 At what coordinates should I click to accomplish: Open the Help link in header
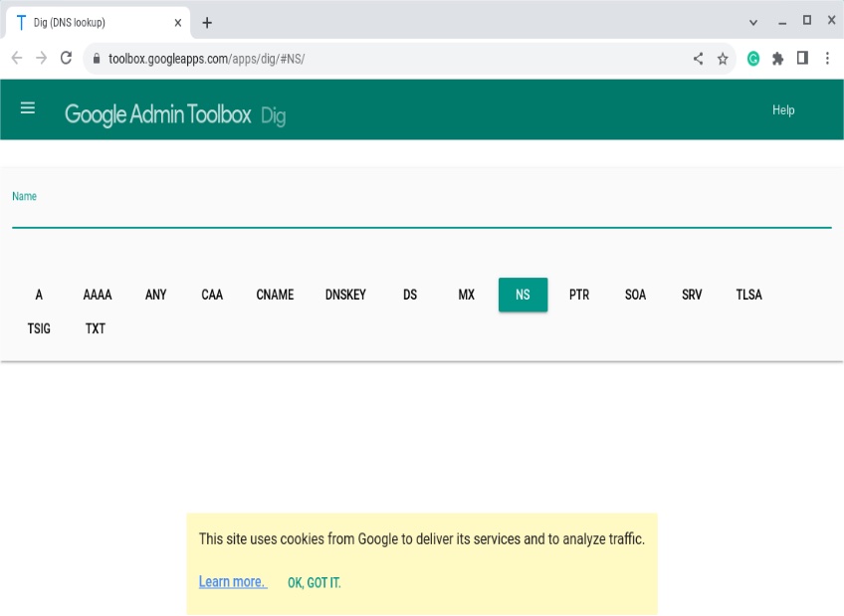click(783, 109)
